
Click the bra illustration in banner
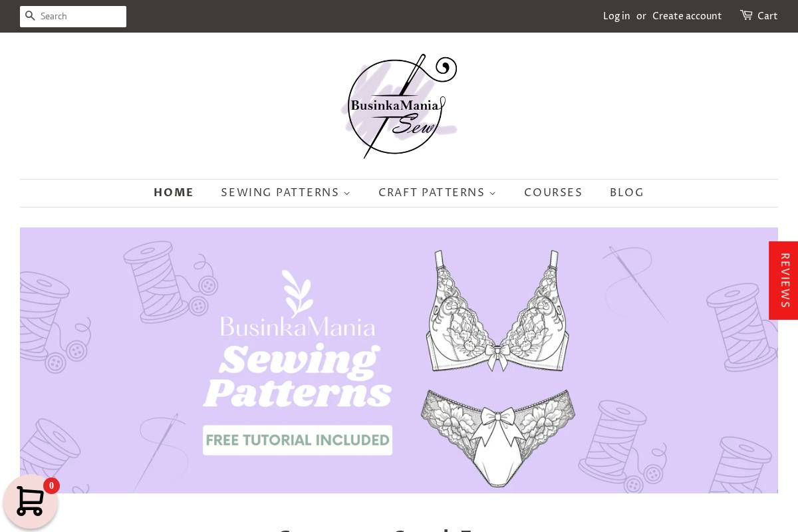click(x=497, y=311)
